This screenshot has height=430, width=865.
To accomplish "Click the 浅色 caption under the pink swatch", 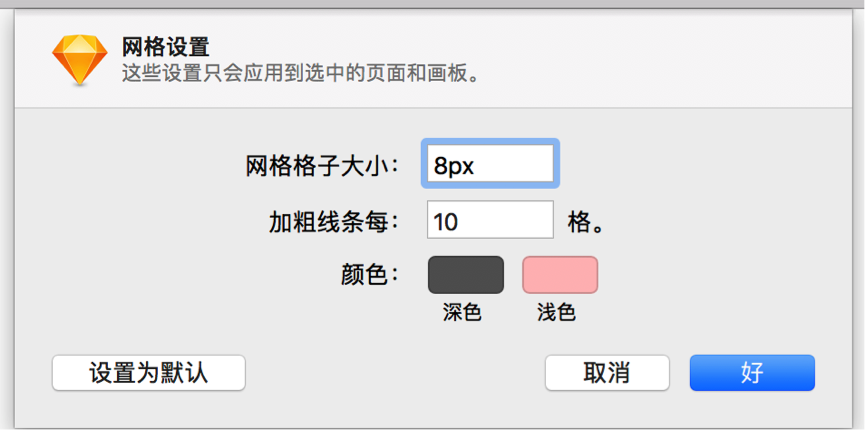I will pyautogui.click(x=557, y=312).
